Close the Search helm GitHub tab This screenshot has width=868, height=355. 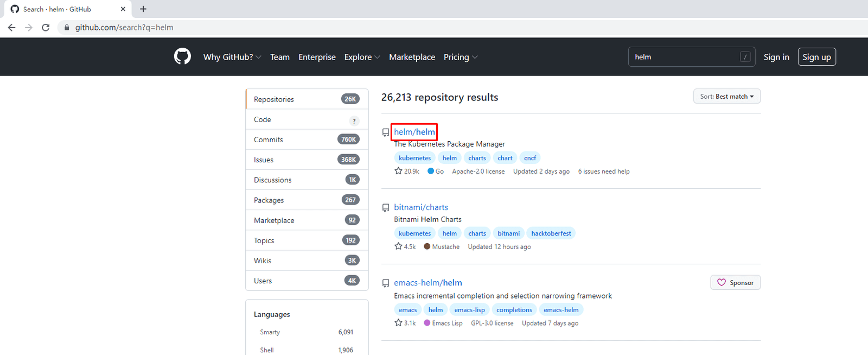click(123, 9)
